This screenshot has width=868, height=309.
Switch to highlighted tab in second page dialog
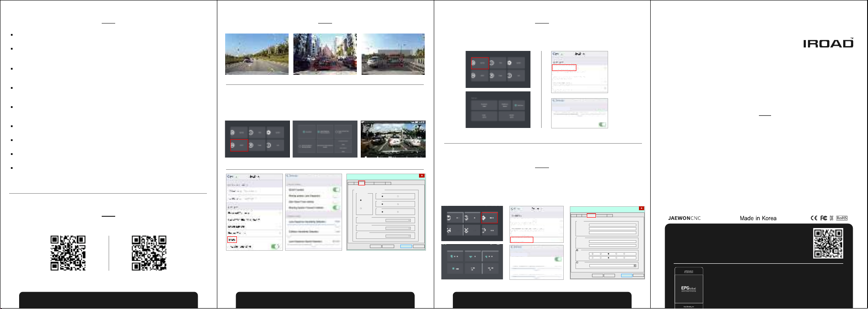361,183
